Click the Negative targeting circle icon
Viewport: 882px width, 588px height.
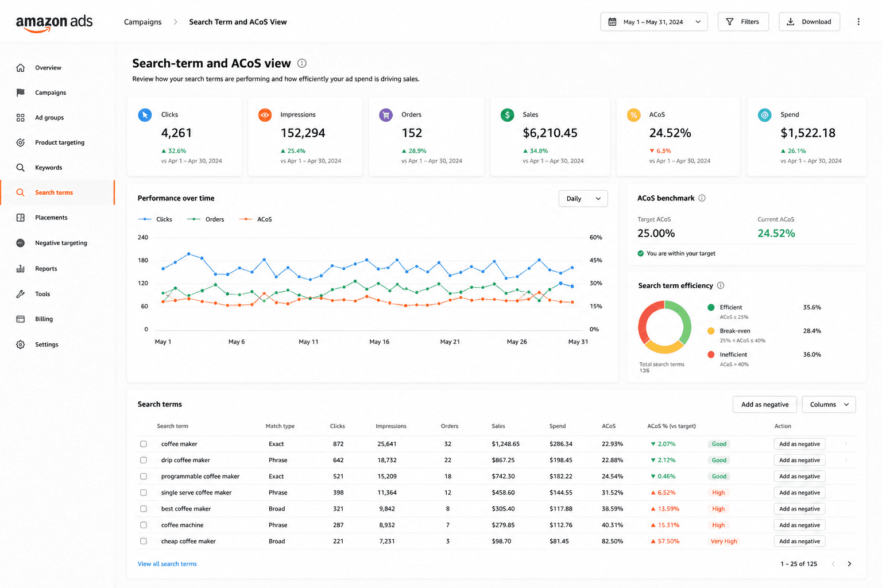(21, 243)
